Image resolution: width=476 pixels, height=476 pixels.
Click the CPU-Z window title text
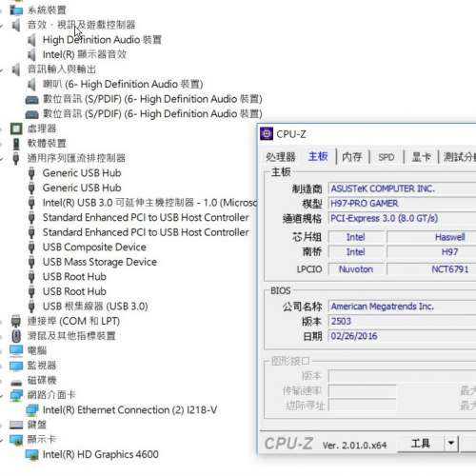click(x=291, y=134)
